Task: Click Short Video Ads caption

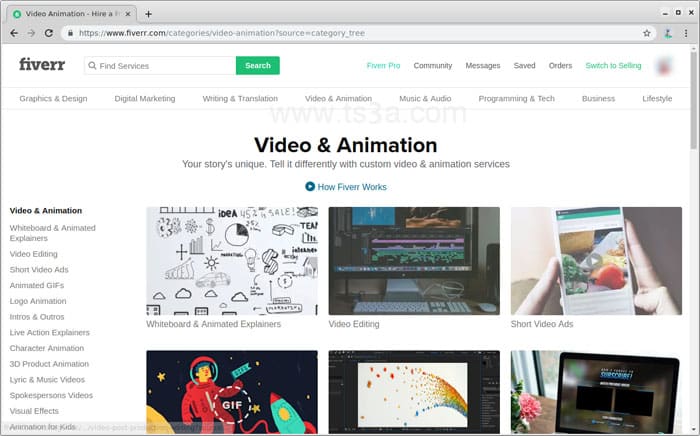Action: pyautogui.click(x=542, y=324)
